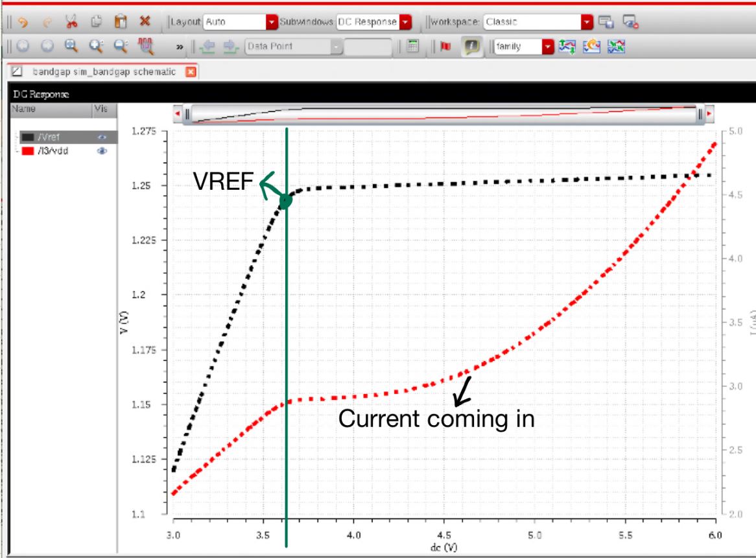
Task: Click the Undo arrow icon
Action: (23, 22)
